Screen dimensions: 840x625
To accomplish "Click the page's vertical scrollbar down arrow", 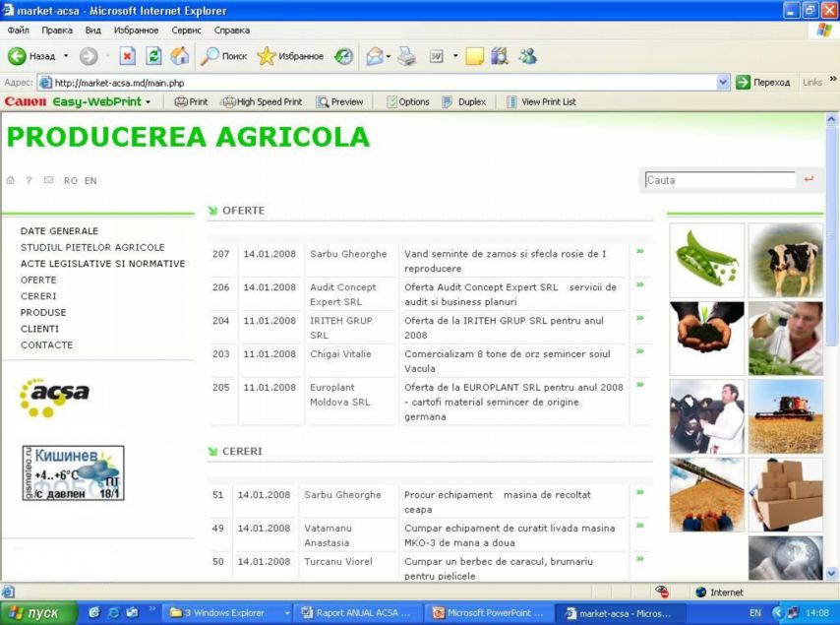I will click(832, 573).
